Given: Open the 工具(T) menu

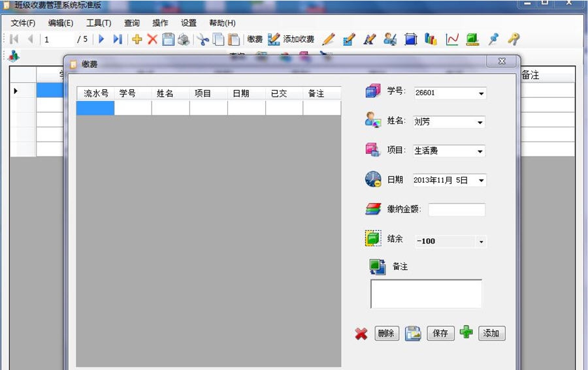Looking at the screenshot, I should click(99, 23).
